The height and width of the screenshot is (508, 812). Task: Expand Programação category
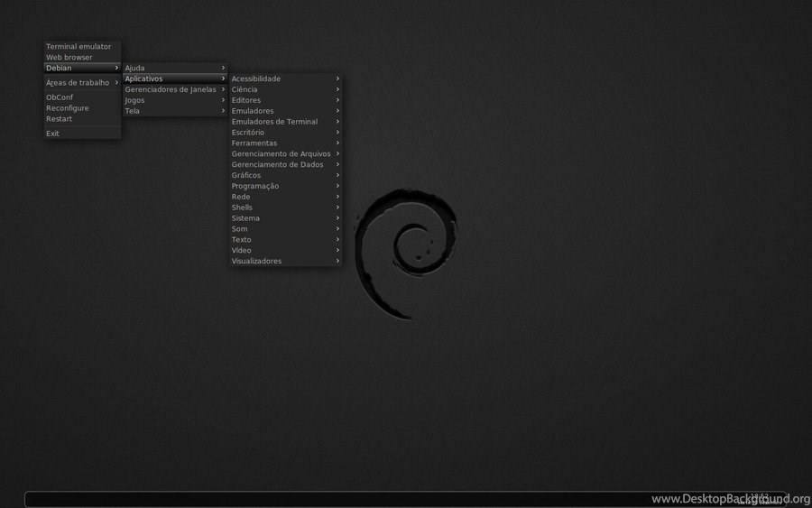(285, 186)
